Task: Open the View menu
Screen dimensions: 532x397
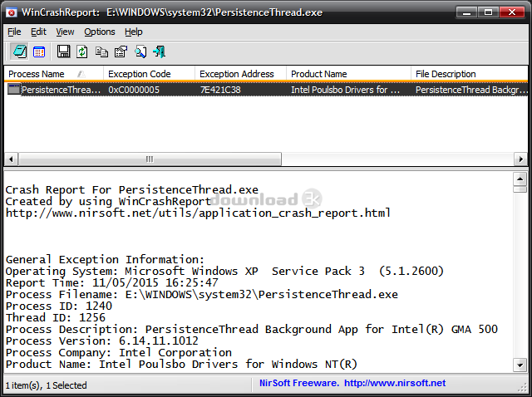Action: point(65,32)
